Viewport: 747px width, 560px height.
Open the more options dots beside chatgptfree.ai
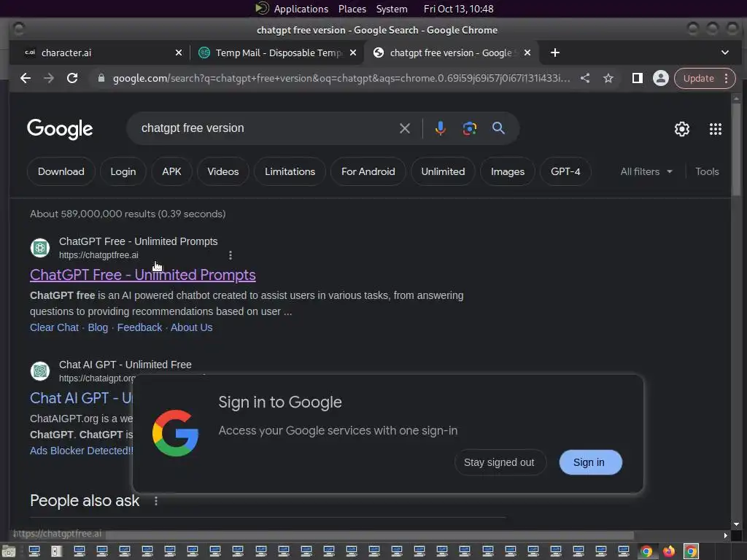pyautogui.click(x=230, y=255)
